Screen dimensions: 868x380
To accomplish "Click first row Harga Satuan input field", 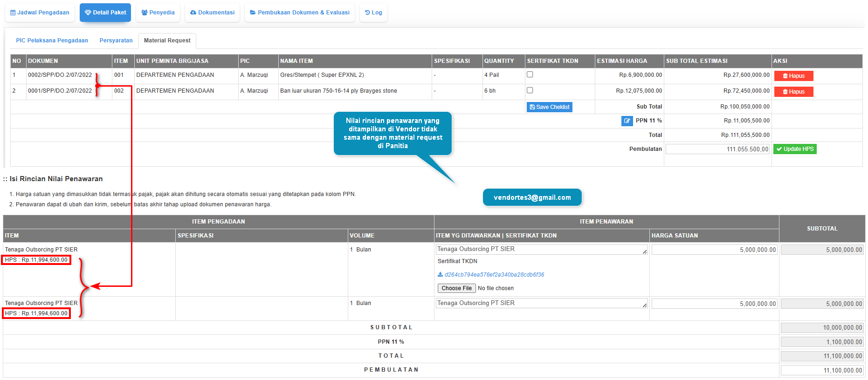I will pyautogui.click(x=714, y=250).
